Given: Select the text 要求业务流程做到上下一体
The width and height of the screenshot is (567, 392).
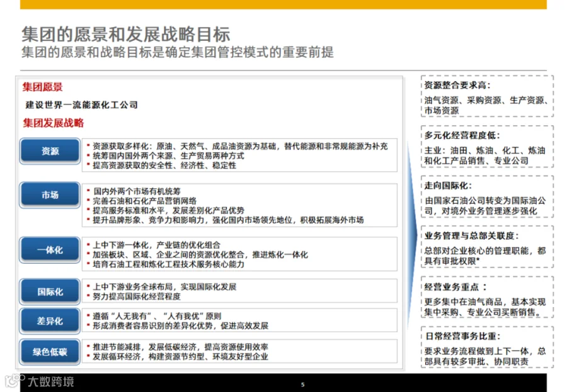Looking at the screenshot, I should (x=484, y=356).
